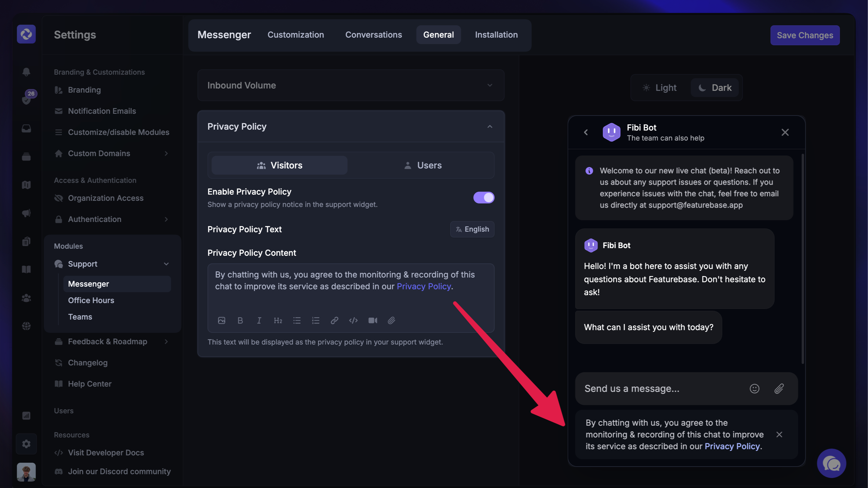
Task: Open Office Hours in sidebar
Action: point(91,300)
